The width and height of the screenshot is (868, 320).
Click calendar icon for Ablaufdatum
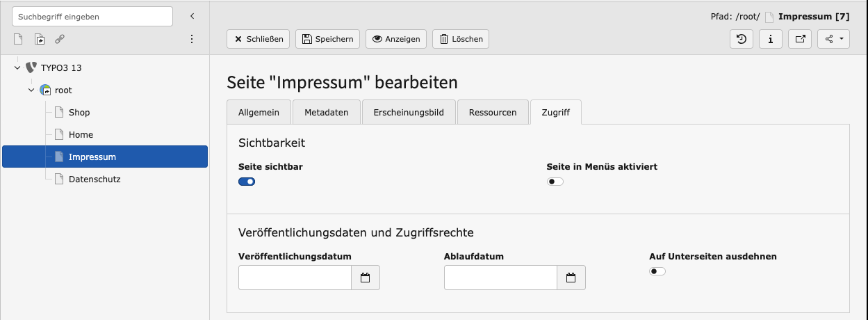pos(571,278)
